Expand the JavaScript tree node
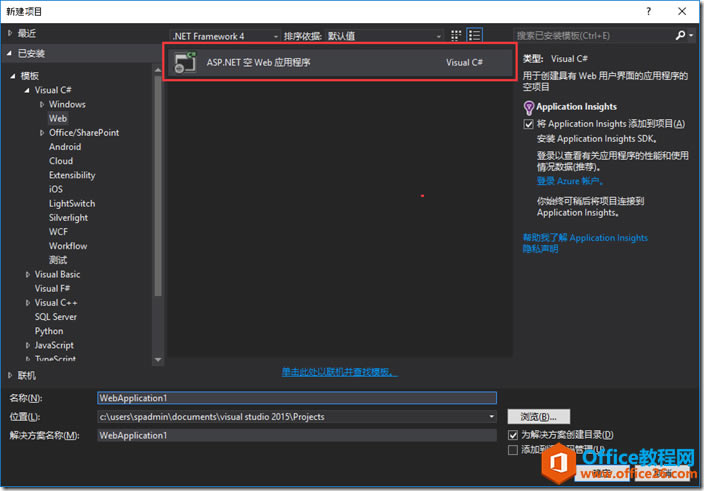Viewport: 704px width, 491px height. (27, 345)
